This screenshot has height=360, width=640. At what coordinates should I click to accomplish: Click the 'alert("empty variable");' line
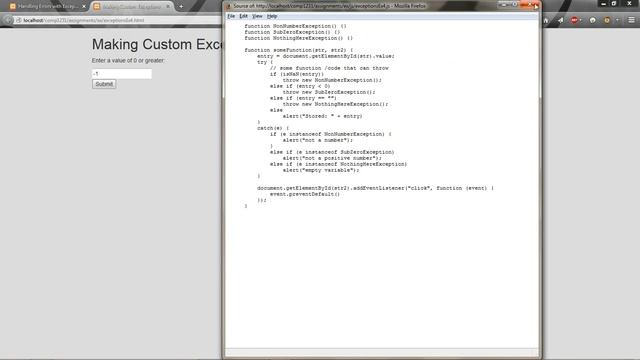click(x=321, y=170)
